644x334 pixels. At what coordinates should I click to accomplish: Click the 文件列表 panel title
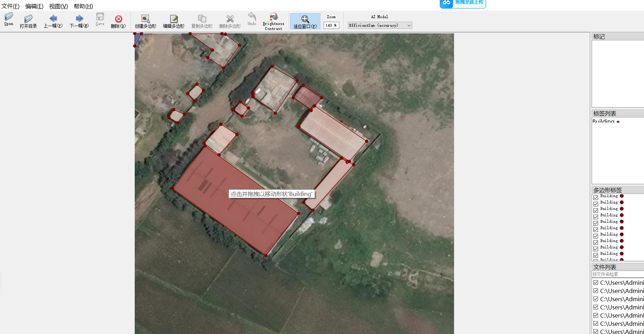605,267
